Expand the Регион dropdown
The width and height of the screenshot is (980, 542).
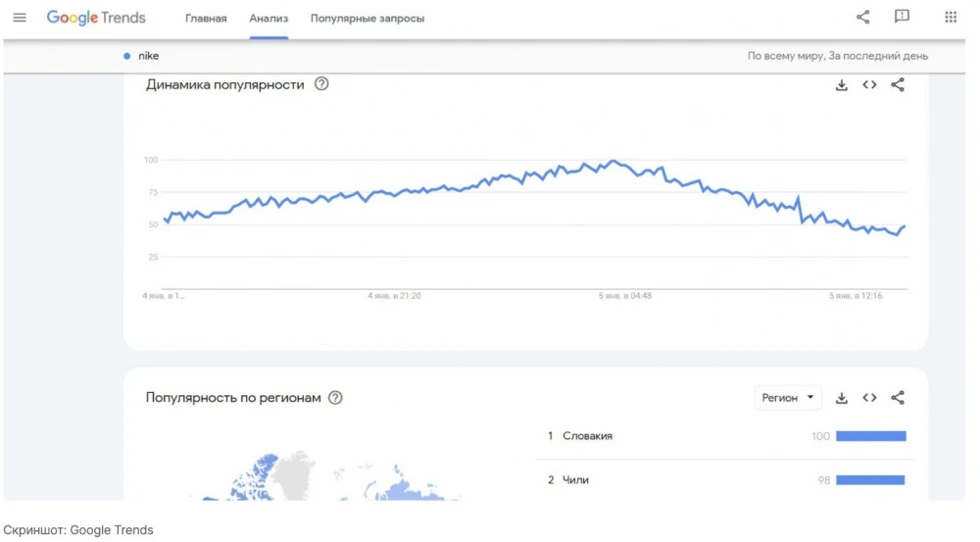tap(788, 398)
